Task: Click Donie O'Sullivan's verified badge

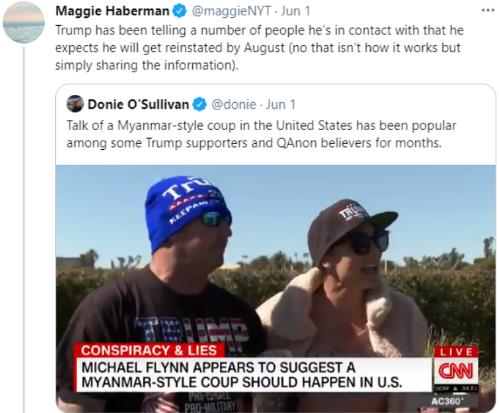Action: click(200, 104)
